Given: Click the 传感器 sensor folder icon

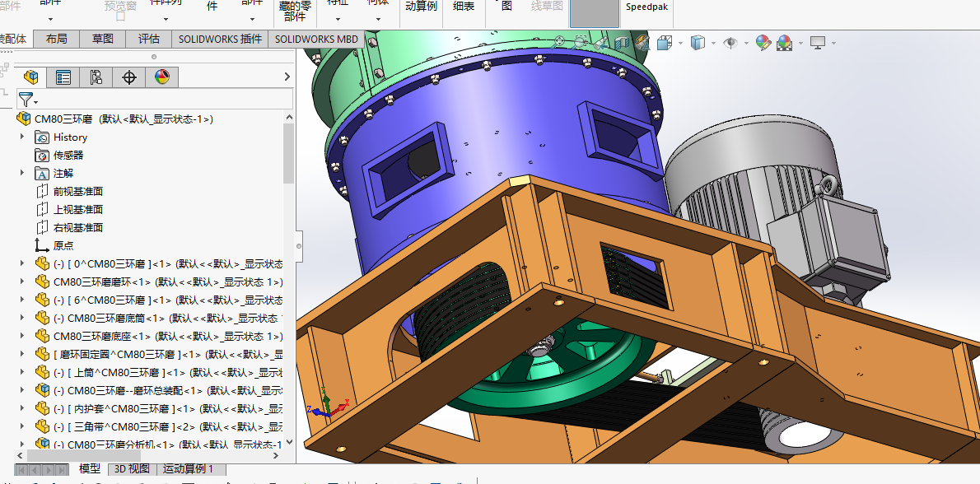Looking at the screenshot, I should pos(42,155).
